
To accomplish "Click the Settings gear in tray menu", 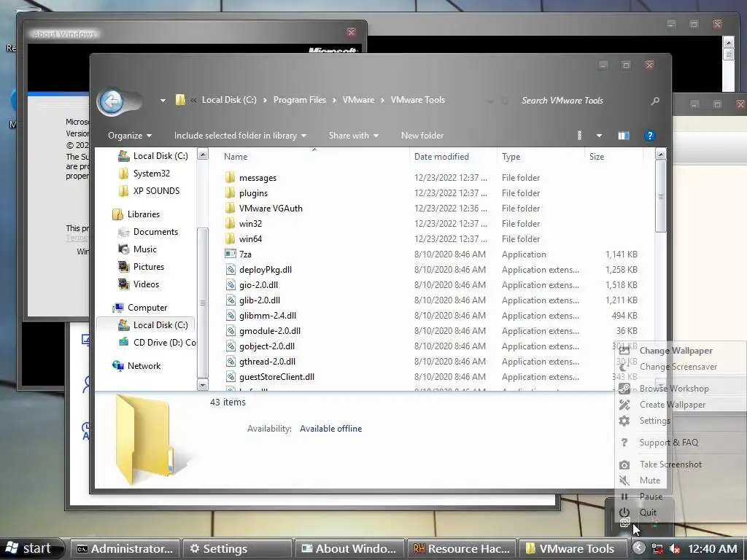I will pos(624,421).
